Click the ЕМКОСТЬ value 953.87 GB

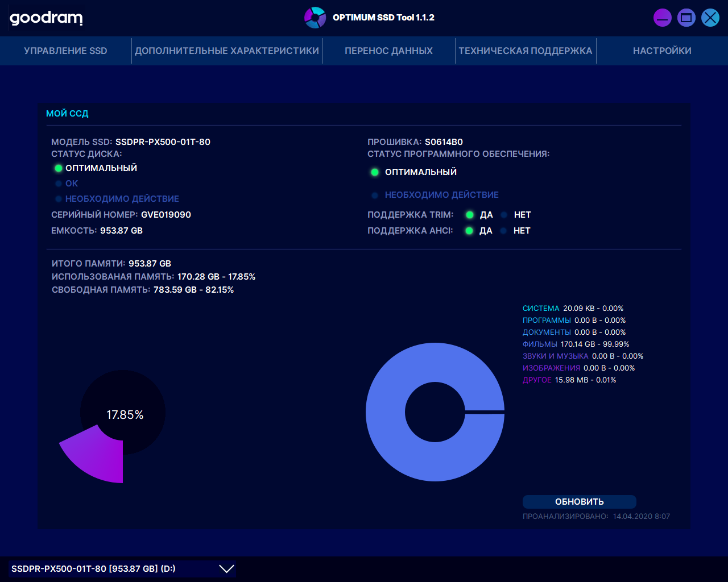[x=121, y=231]
